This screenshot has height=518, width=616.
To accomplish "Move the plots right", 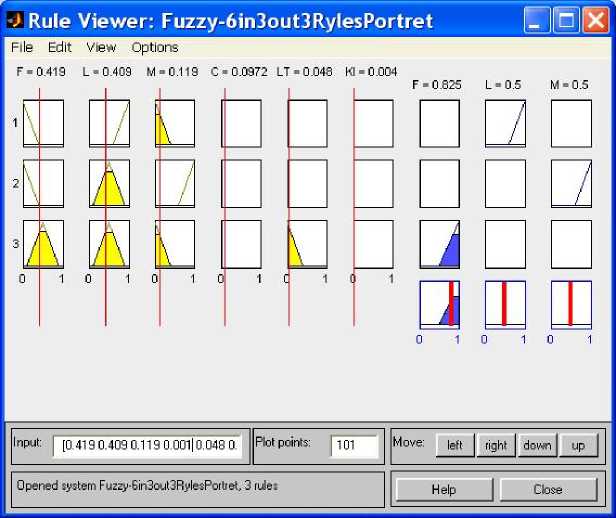I will pyautogui.click(x=496, y=445).
